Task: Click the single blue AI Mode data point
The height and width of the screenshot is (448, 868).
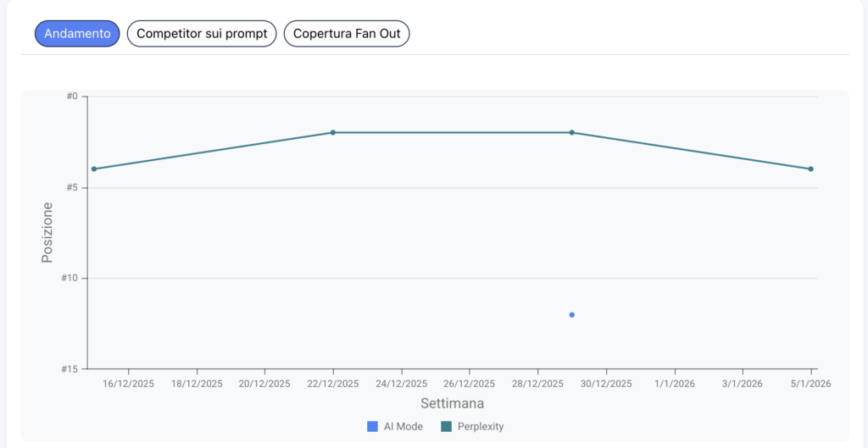Action: (x=572, y=315)
